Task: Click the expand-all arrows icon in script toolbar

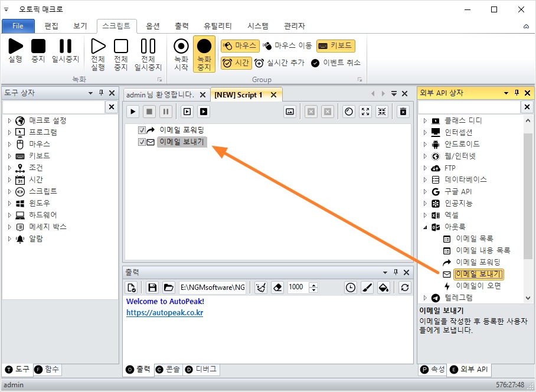Action: (x=365, y=112)
